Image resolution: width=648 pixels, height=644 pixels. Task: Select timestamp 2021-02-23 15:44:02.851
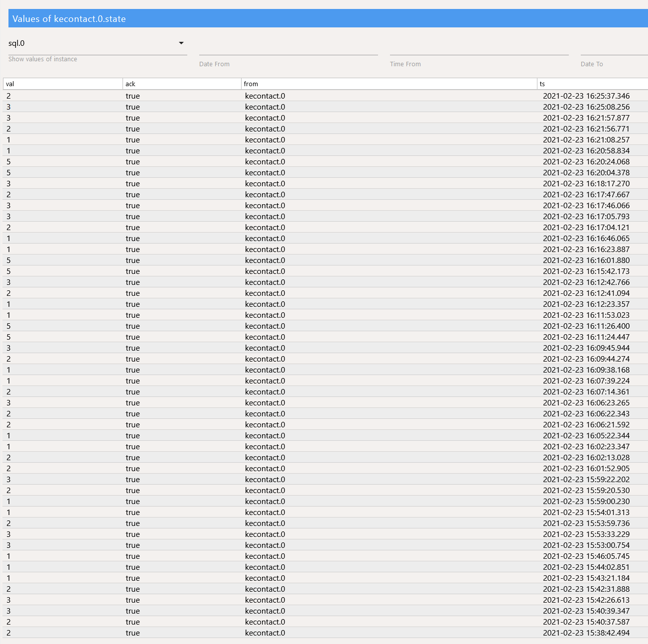click(586, 567)
